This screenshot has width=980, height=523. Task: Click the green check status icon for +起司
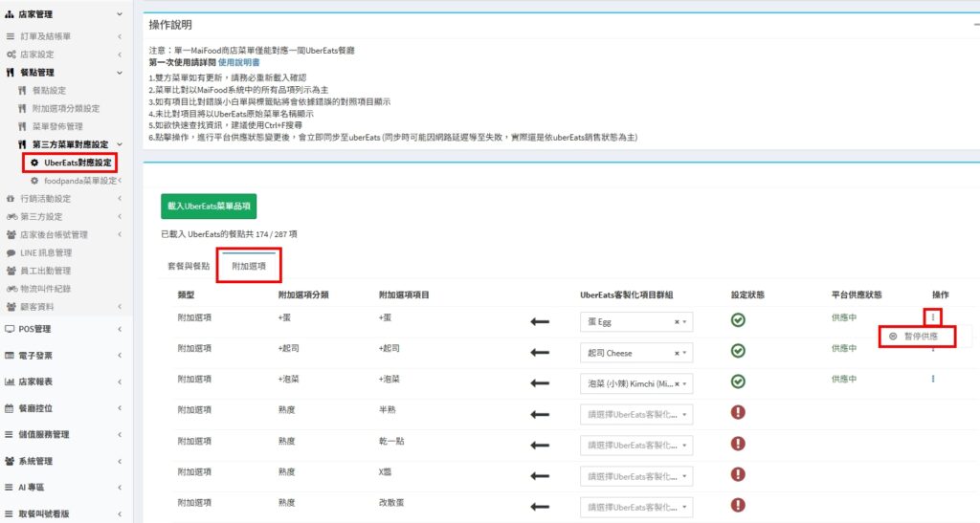coord(738,351)
